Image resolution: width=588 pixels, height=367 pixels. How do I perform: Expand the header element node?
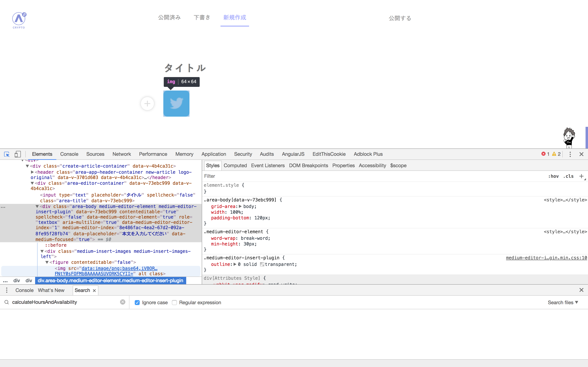point(32,172)
